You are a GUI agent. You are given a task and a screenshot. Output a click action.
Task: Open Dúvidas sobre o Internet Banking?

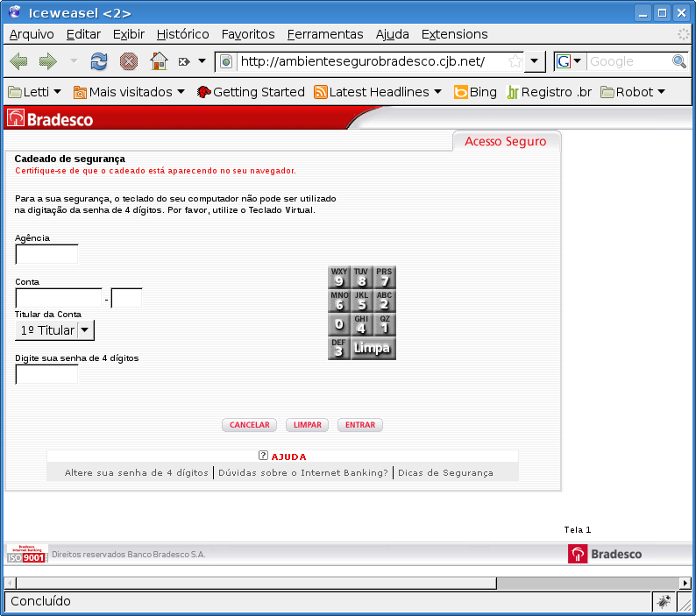tap(303, 472)
